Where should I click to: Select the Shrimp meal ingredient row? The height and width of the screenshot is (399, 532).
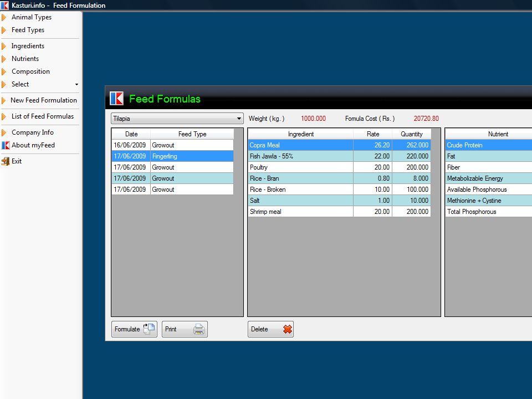coord(339,211)
